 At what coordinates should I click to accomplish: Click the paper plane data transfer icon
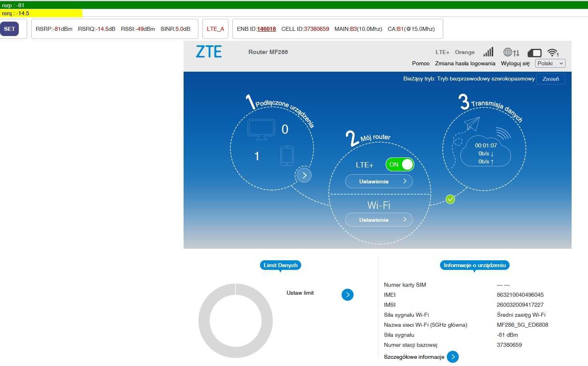[x=472, y=124]
